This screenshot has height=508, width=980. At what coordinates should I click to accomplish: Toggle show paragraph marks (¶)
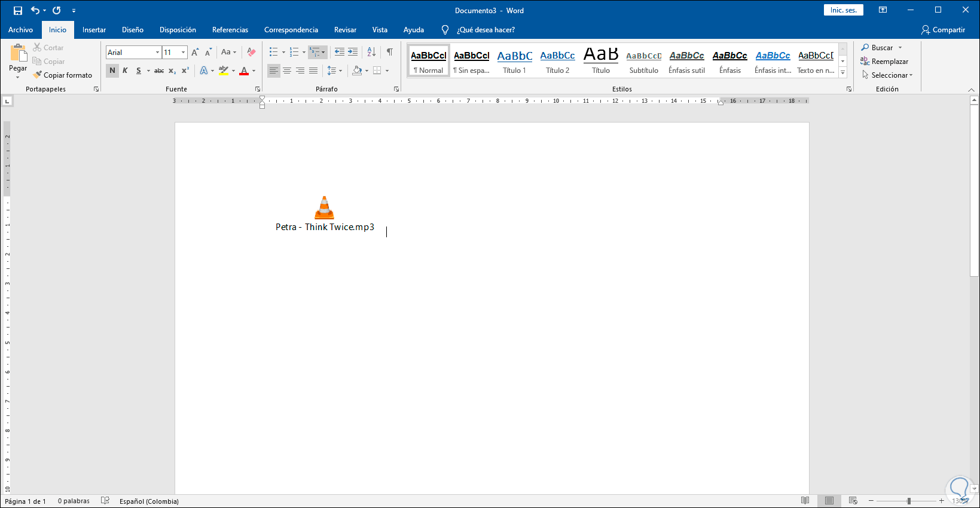coord(390,53)
